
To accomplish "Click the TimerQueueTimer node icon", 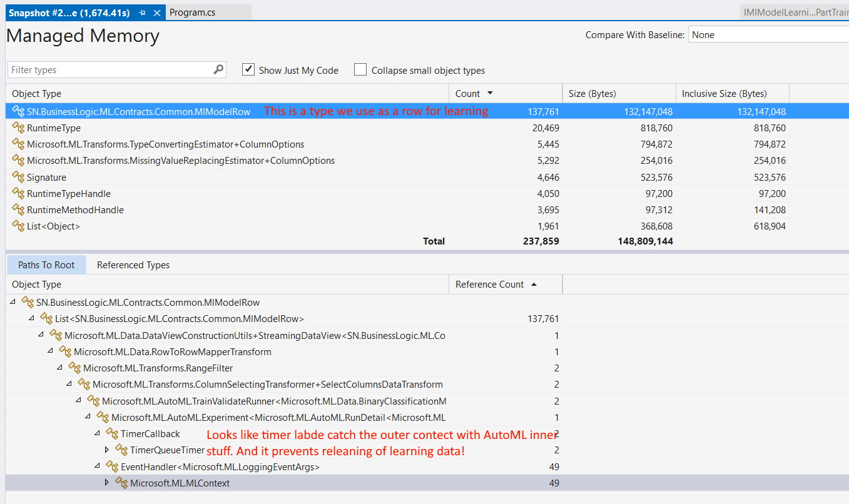I will [x=121, y=450].
